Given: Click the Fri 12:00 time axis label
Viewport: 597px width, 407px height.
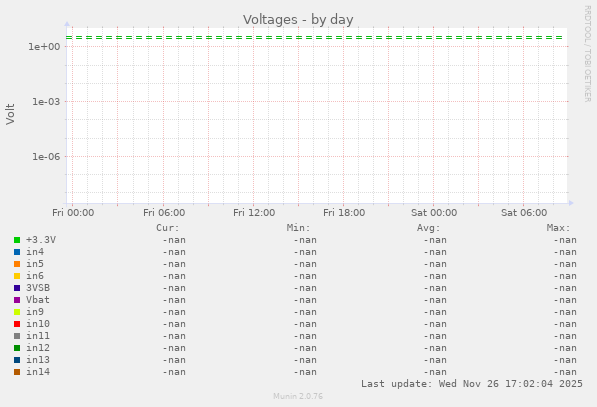Looking at the screenshot, I should click(x=254, y=212).
